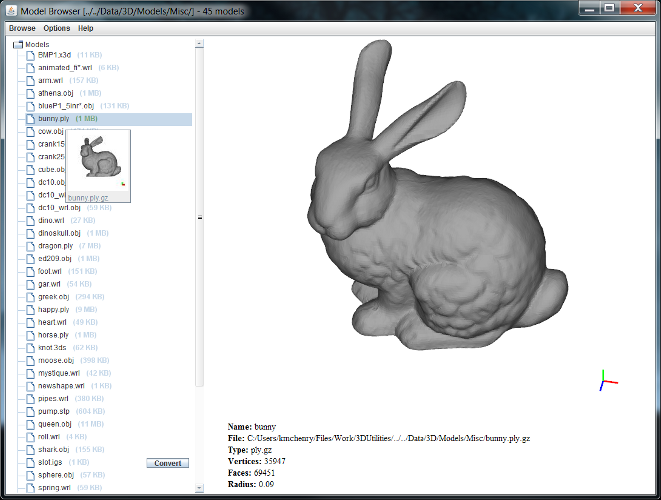Click the document icon beside gar.wrl
Viewport: 661px width, 500px height.
click(30, 284)
